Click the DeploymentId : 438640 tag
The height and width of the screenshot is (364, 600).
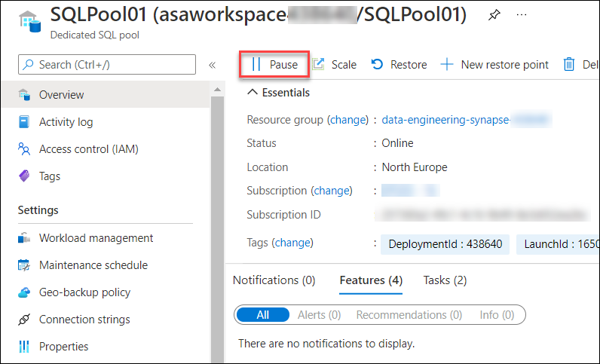tap(445, 244)
